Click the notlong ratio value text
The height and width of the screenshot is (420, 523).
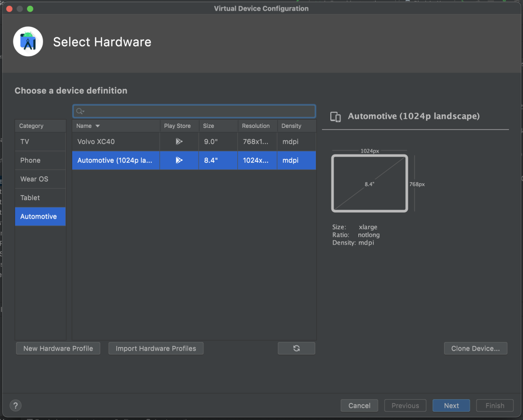click(x=369, y=235)
